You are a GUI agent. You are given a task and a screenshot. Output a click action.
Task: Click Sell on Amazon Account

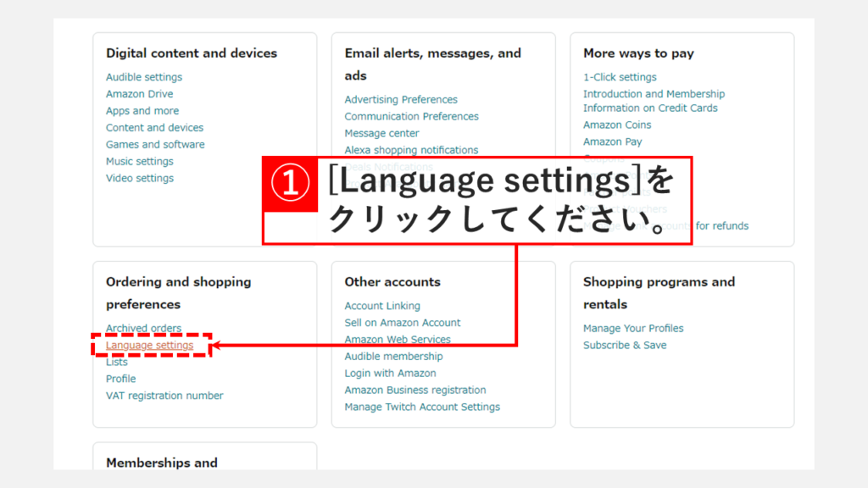(x=403, y=322)
